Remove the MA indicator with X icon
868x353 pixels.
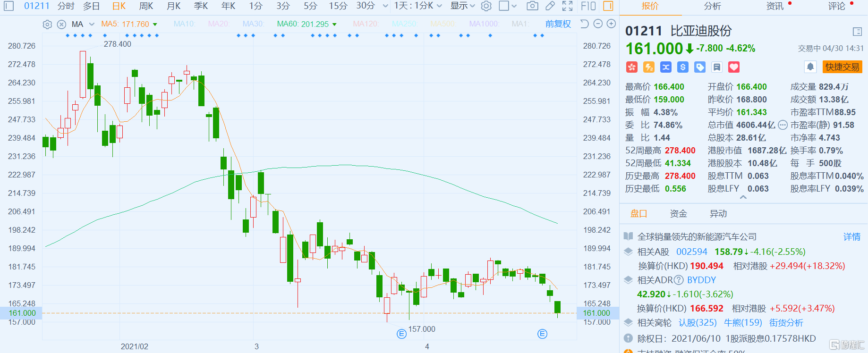(61, 25)
